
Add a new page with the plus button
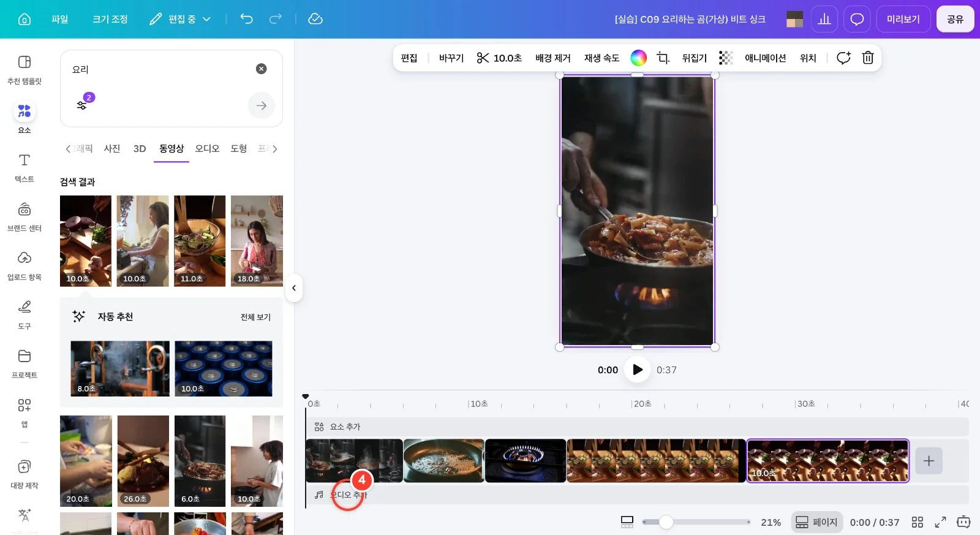pyautogui.click(x=929, y=461)
